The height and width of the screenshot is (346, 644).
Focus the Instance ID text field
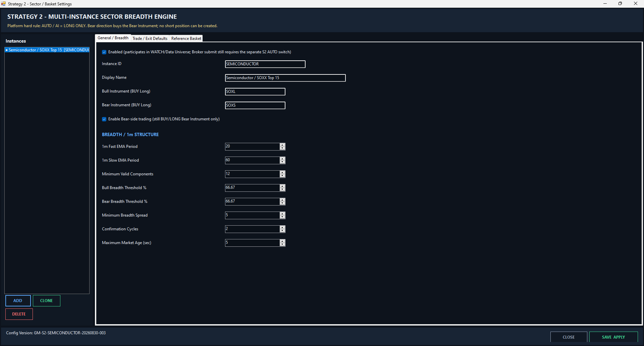coord(265,64)
